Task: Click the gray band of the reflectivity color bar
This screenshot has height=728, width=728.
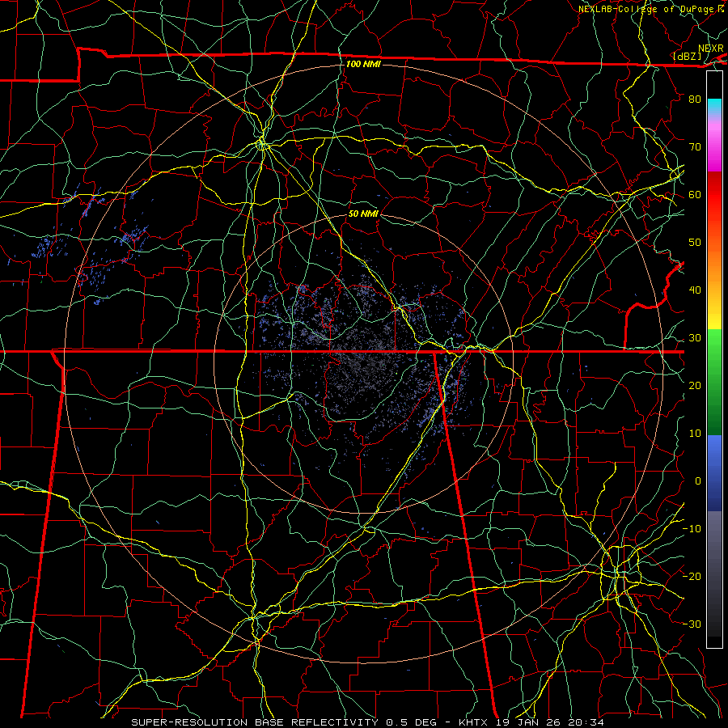Action: coord(714,574)
